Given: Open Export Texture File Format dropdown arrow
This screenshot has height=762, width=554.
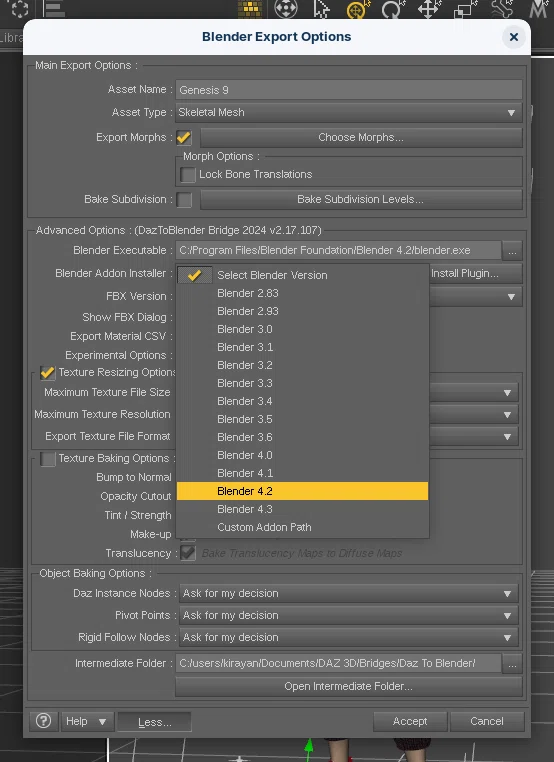Looking at the screenshot, I should click(507, 436).
